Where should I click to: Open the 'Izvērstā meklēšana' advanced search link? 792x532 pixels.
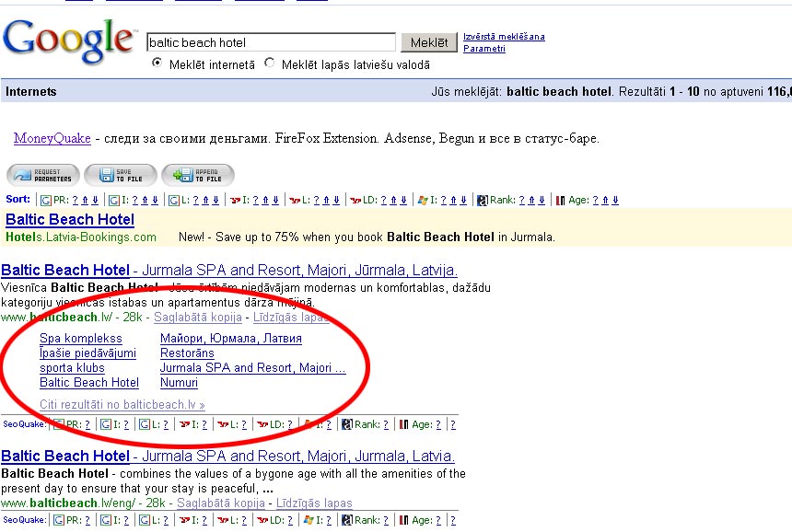[x=504, y=36]
